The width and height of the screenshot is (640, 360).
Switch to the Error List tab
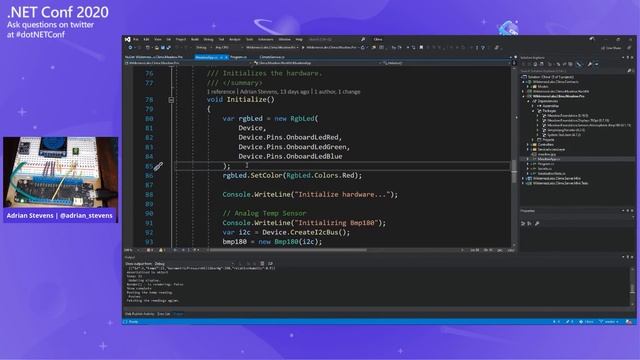coord(164,314)
